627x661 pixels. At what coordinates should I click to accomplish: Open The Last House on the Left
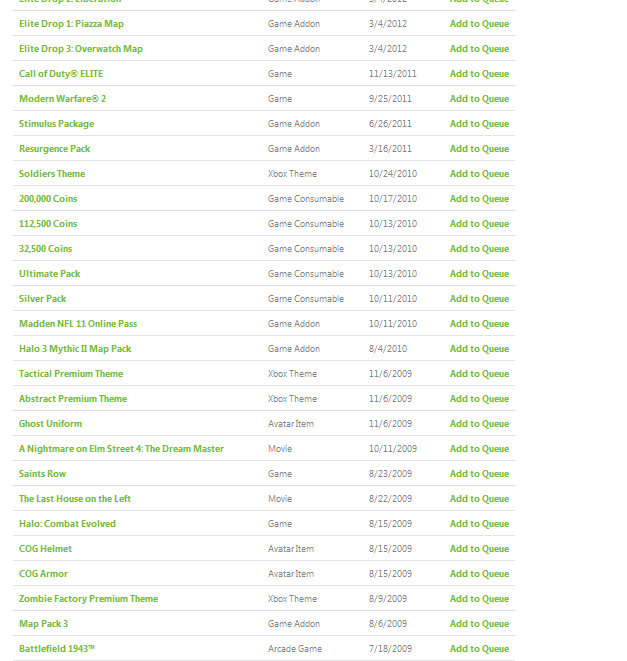point(75,499)
